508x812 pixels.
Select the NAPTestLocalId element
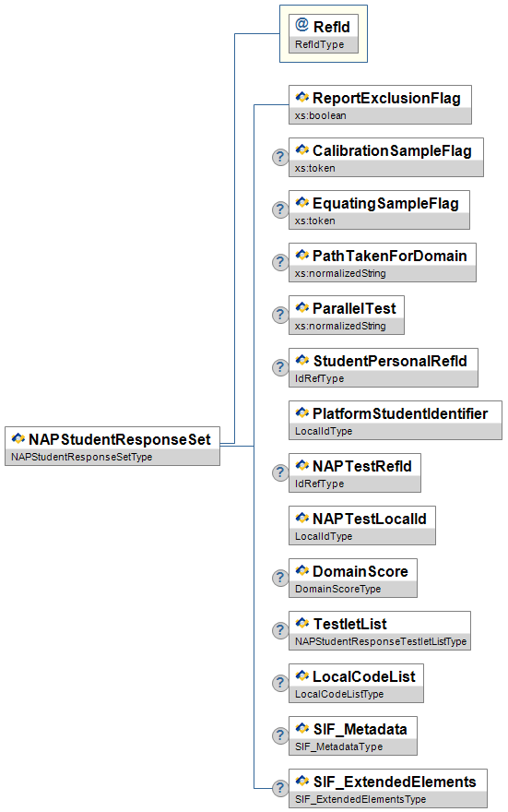[x=362, y=525]
